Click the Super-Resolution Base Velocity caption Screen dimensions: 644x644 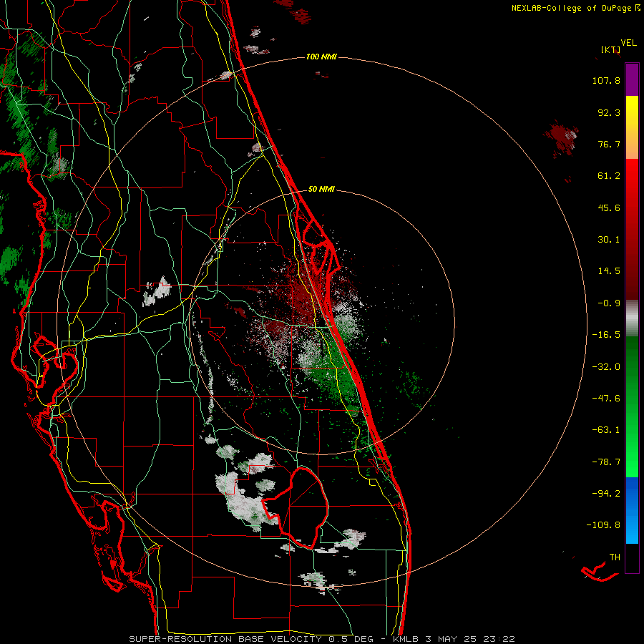tap(322, 639)
